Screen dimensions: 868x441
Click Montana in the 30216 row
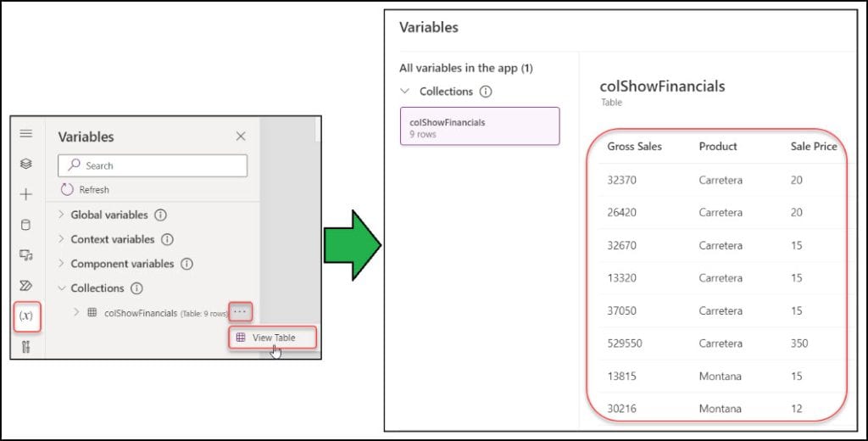[x=721, y=409]
